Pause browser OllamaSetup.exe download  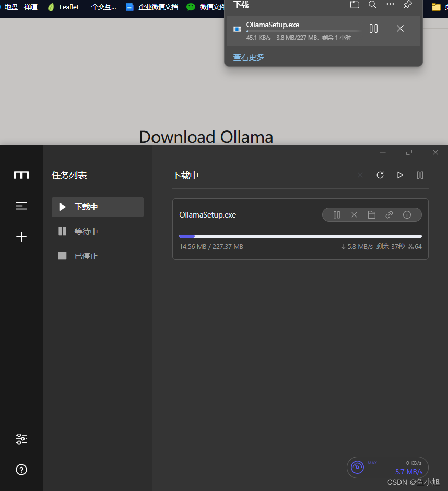(373, 29)
